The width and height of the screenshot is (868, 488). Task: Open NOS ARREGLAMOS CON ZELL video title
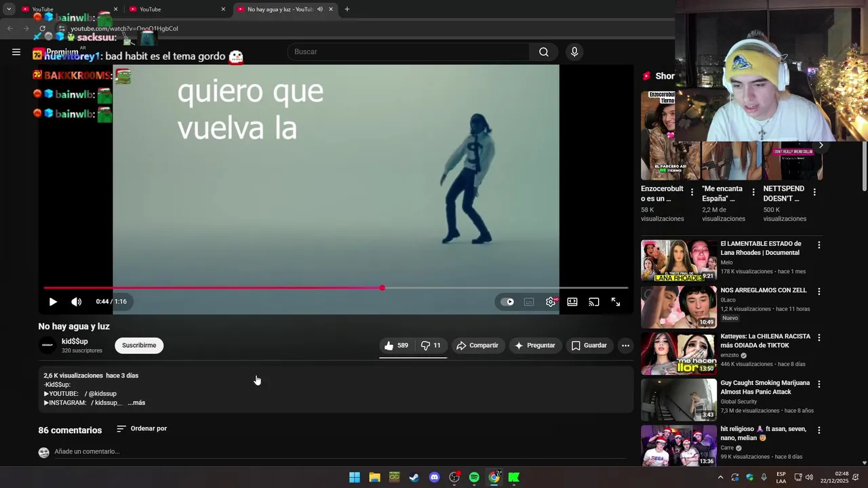[764, 290]
